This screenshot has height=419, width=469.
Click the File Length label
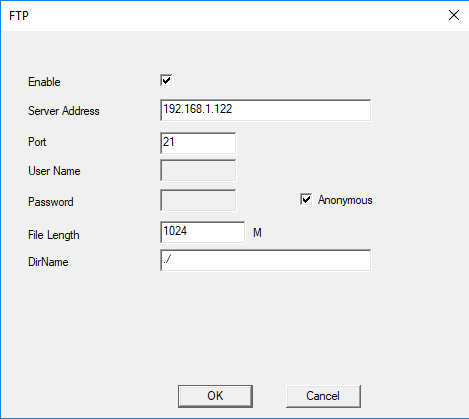54,235
